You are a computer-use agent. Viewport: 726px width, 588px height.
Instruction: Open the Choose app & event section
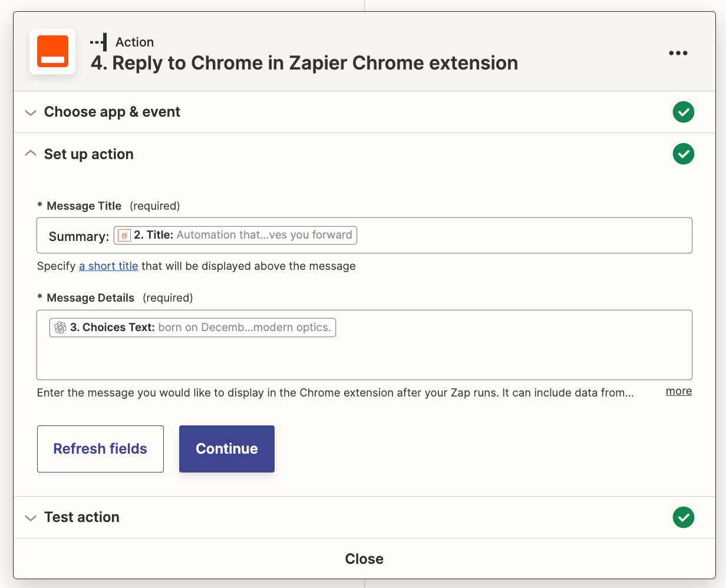pyautogui.click(x=112, y=112)
